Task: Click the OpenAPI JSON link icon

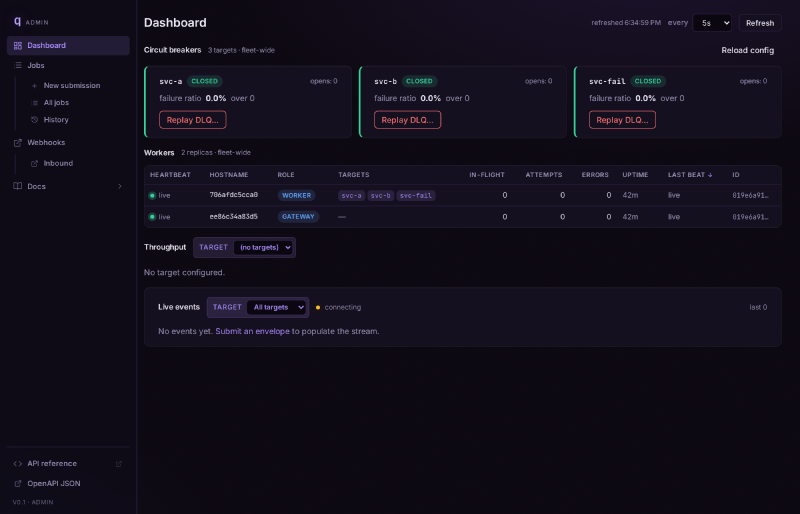Action: coord(18,483)
